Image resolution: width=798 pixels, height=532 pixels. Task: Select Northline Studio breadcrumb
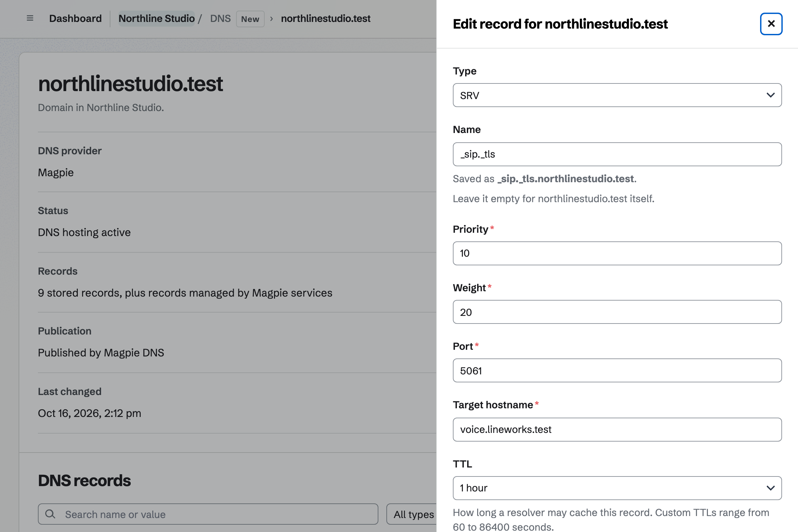(156, 18)
